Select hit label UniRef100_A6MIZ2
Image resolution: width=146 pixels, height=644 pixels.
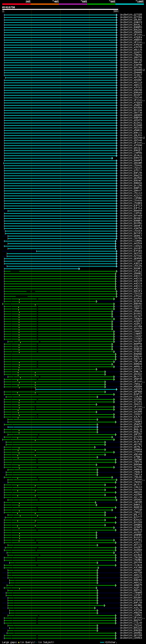[x=131, y=85]
